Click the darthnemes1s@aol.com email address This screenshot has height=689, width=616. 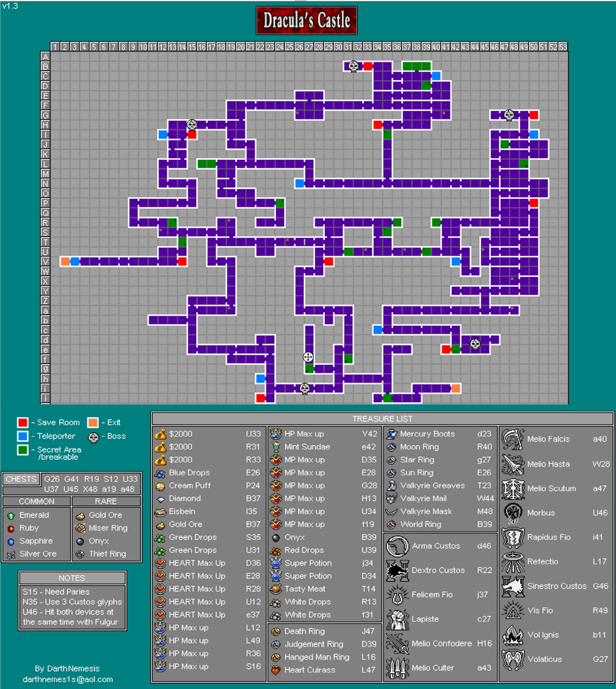[x=68, y=679]
